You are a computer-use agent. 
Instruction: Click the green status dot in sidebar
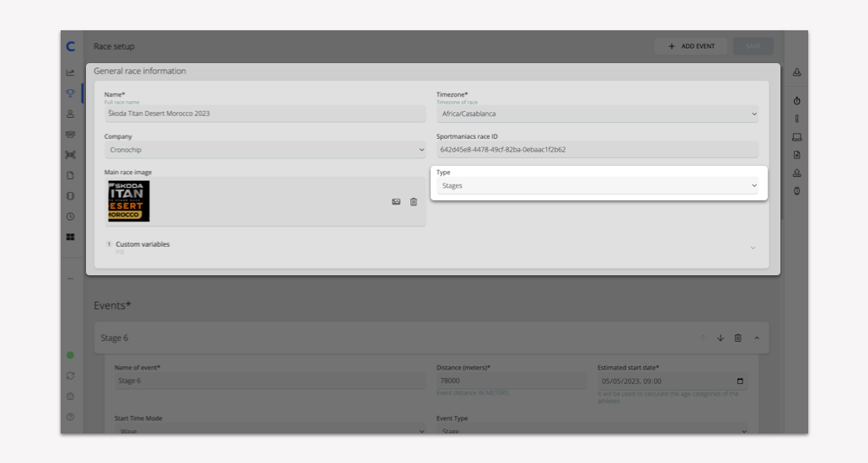click(70, 355)
